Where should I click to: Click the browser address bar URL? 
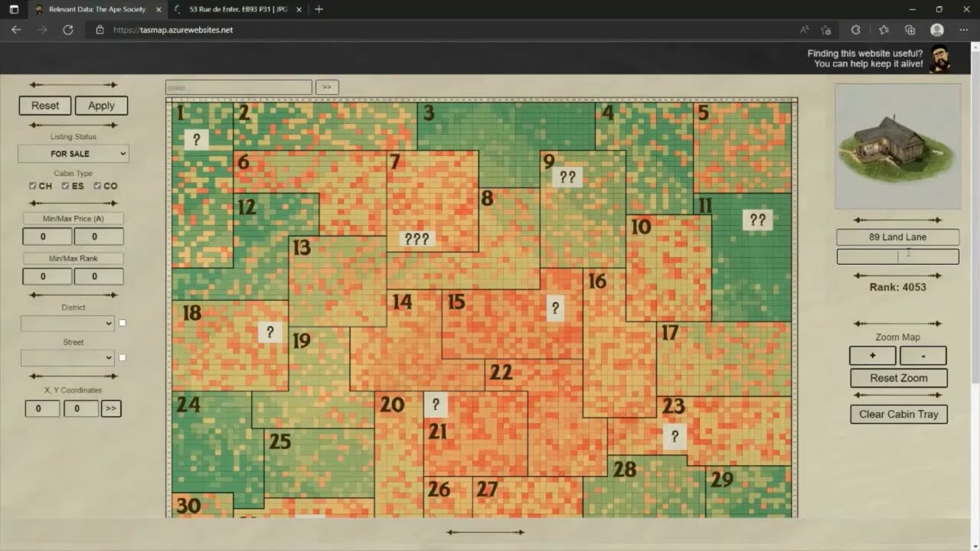(173, 30)
